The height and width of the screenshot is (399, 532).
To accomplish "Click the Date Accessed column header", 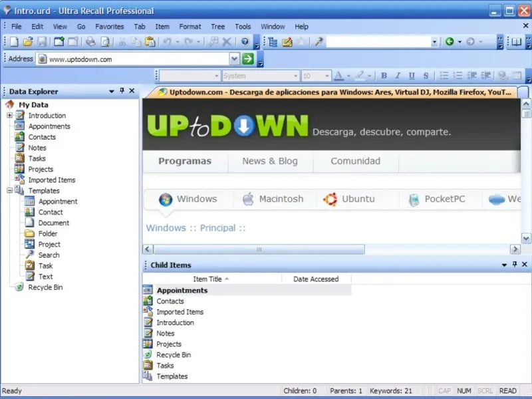I will (316, 279).
